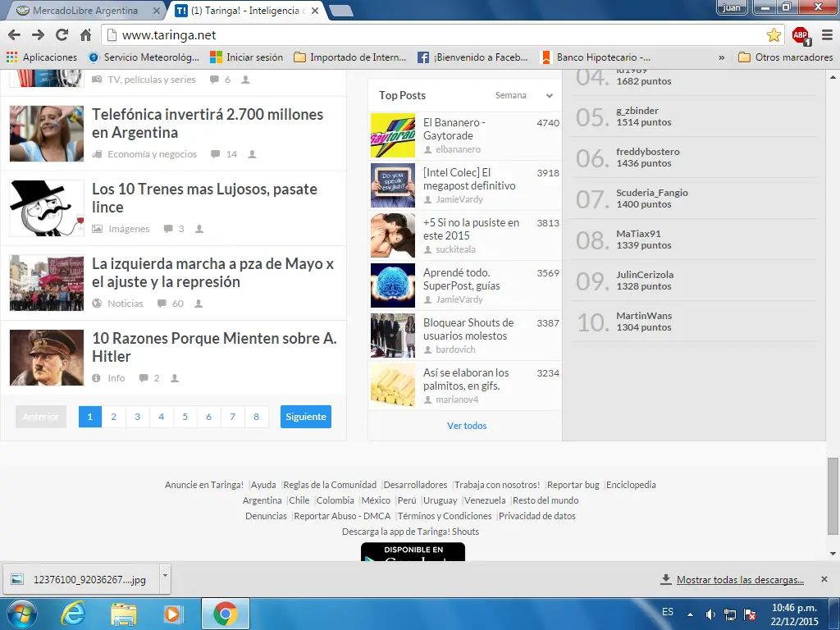Open the Adblock Plus extension icon
Viewport: 840px width, 630px height.
pos(801,36)
